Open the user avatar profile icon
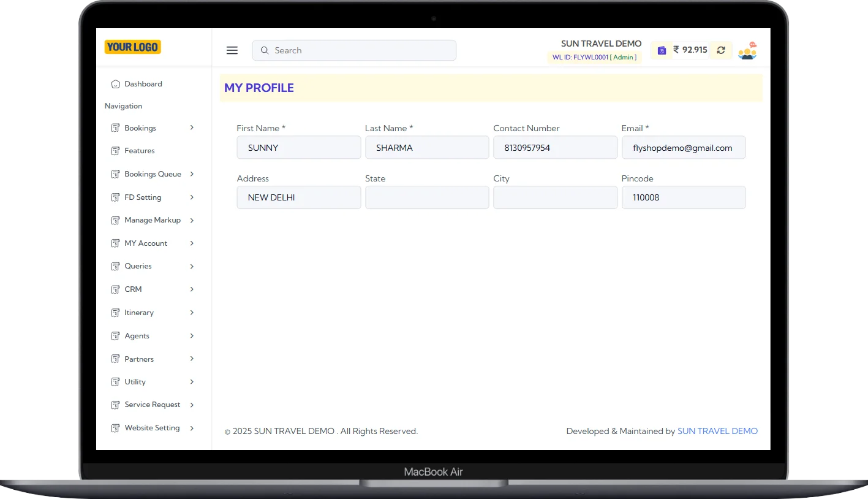 click(x=747, y=50)
